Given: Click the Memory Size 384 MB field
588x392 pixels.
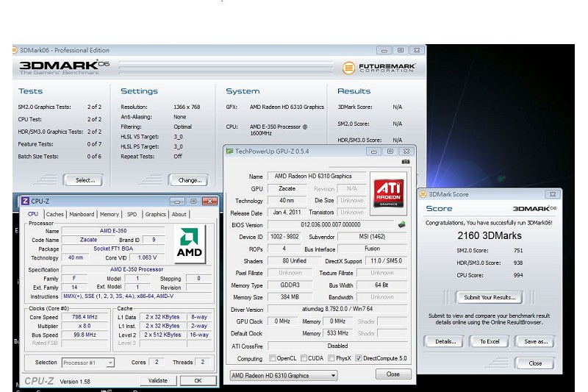Looking at the screenshot, I should 290,297.
